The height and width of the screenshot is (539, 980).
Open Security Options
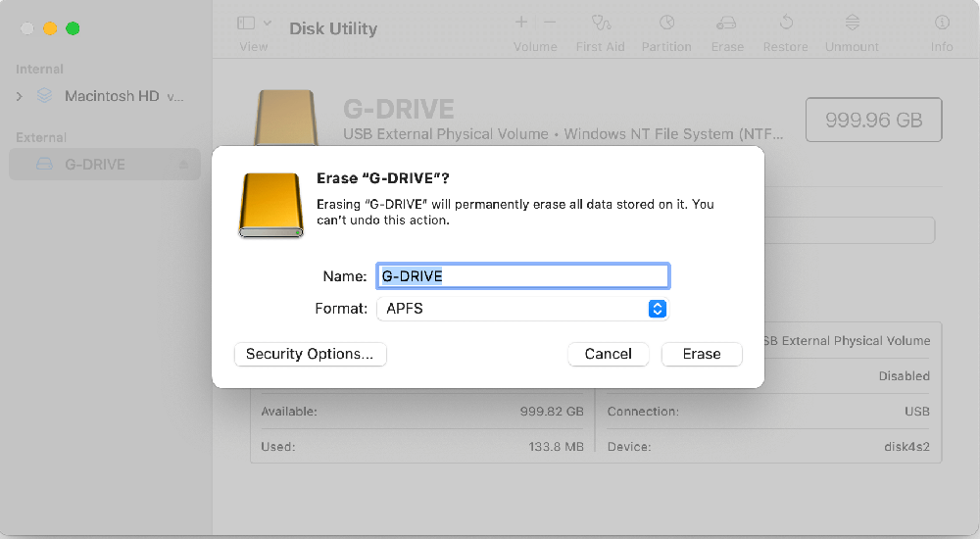click(310, 354)
